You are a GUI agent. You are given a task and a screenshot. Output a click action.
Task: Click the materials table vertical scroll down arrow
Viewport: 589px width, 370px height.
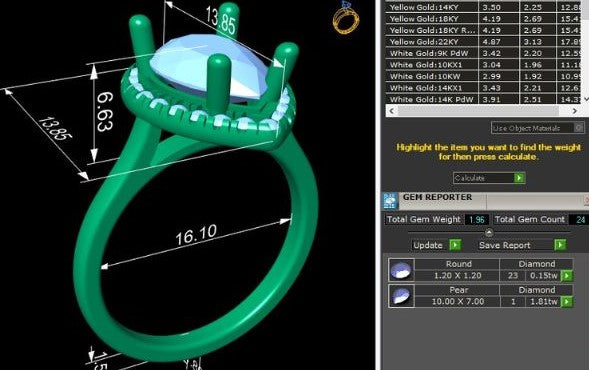coord(586,99)
